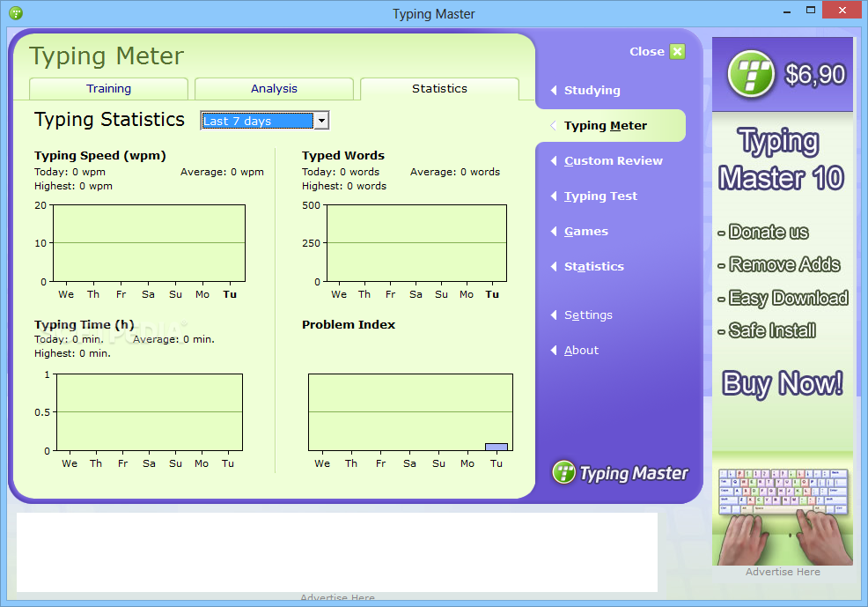Click the Typing Statistics heading
Viewport: 868px width, 607px height.
109,120
